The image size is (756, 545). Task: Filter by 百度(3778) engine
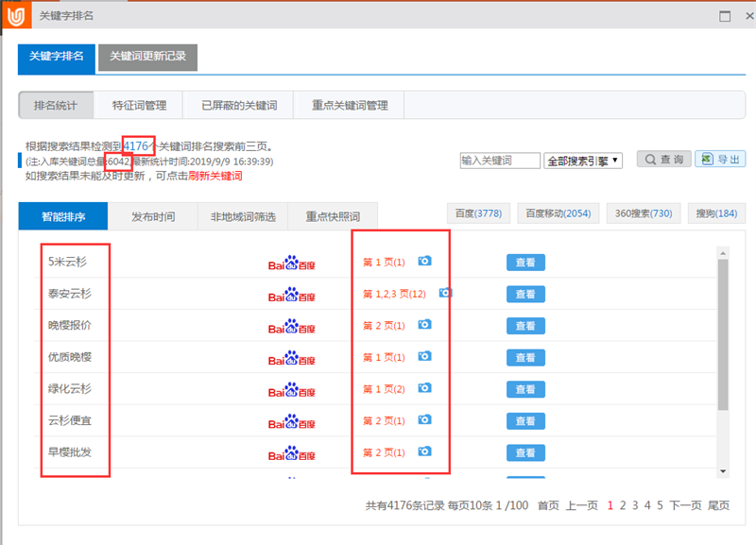click(x=478, y=213)
